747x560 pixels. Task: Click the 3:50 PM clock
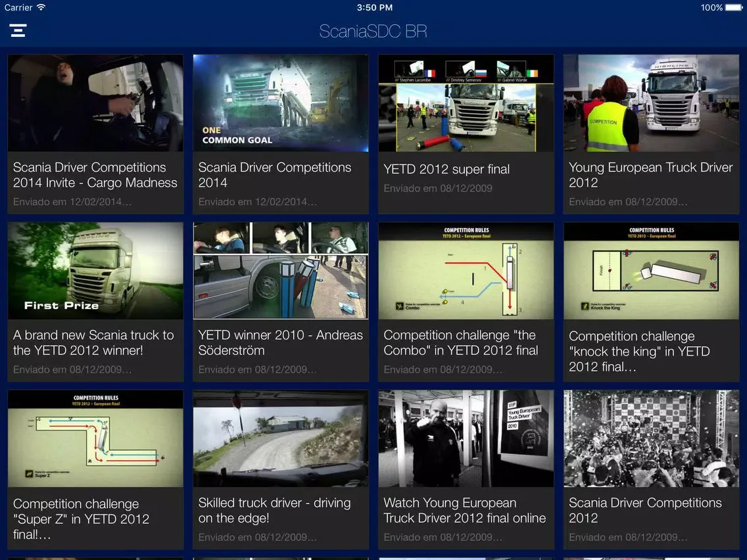(x=374, y=7)
